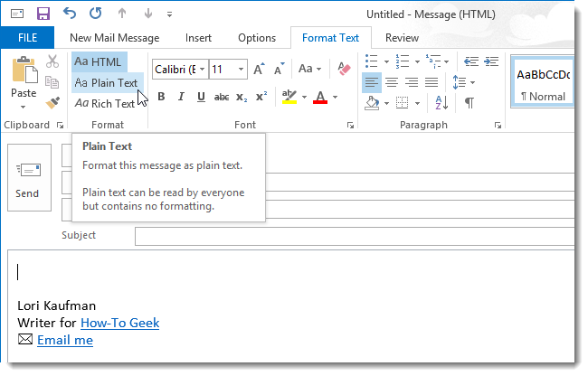Apply yellow text highlight color
This screenshot has height=376, width=588.
tap(289, 97)
